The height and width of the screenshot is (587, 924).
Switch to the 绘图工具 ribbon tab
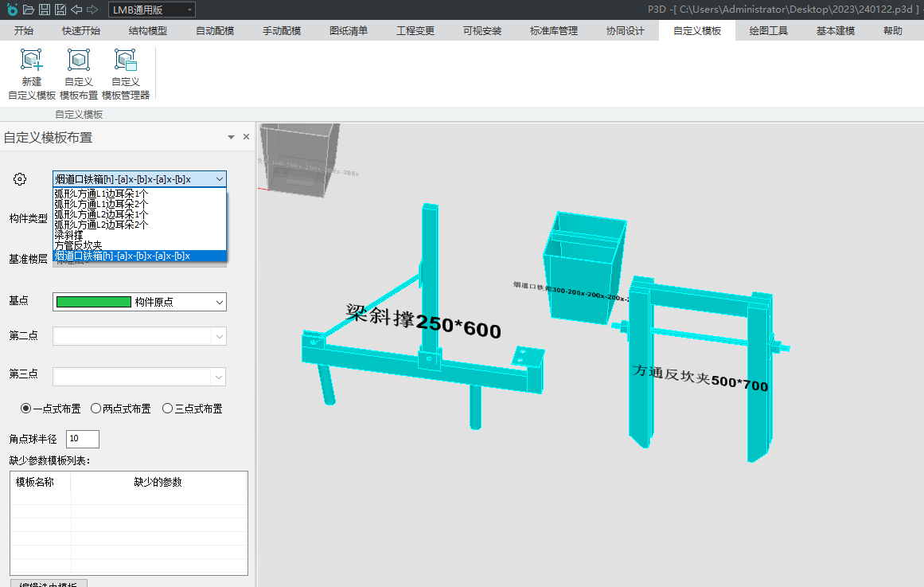pos(768,31)
